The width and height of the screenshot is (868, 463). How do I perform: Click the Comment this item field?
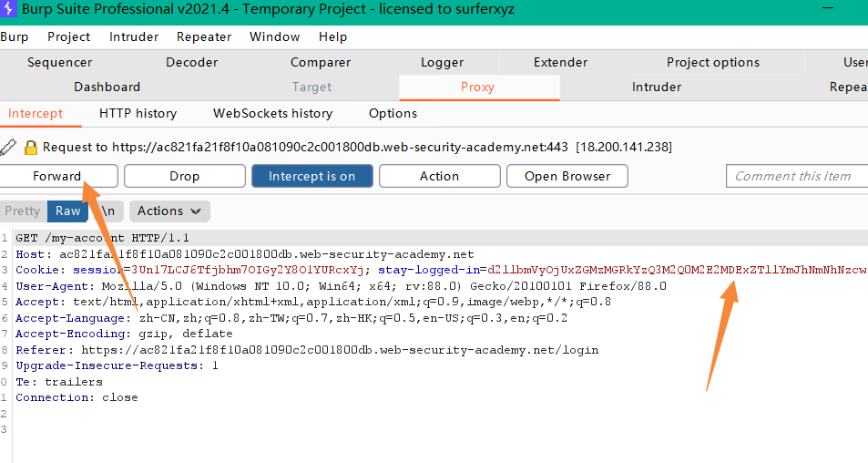[797, 176]
